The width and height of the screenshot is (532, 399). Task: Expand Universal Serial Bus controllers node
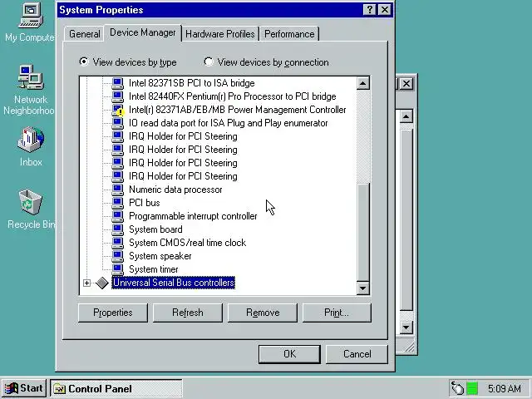(x=86, y=283)
